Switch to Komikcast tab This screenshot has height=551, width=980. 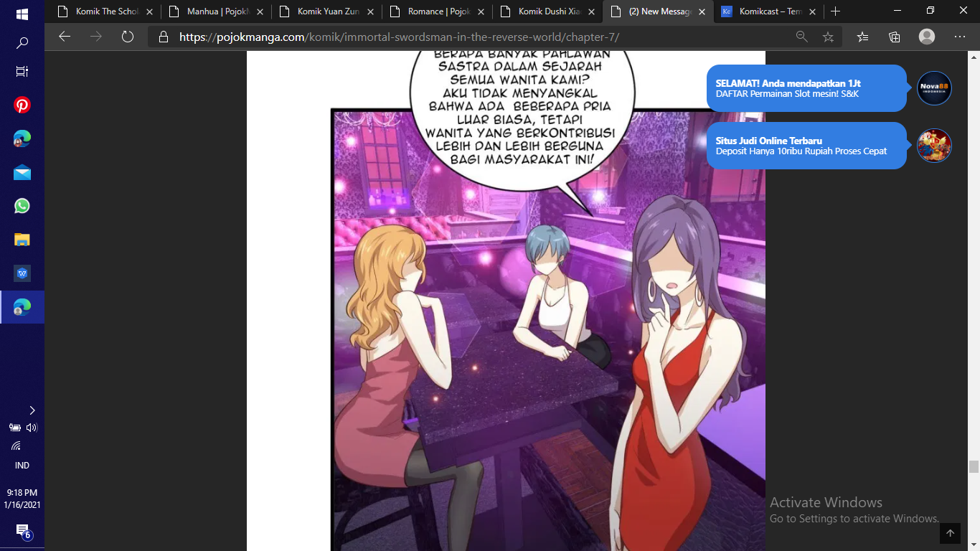tap(769, 11)
